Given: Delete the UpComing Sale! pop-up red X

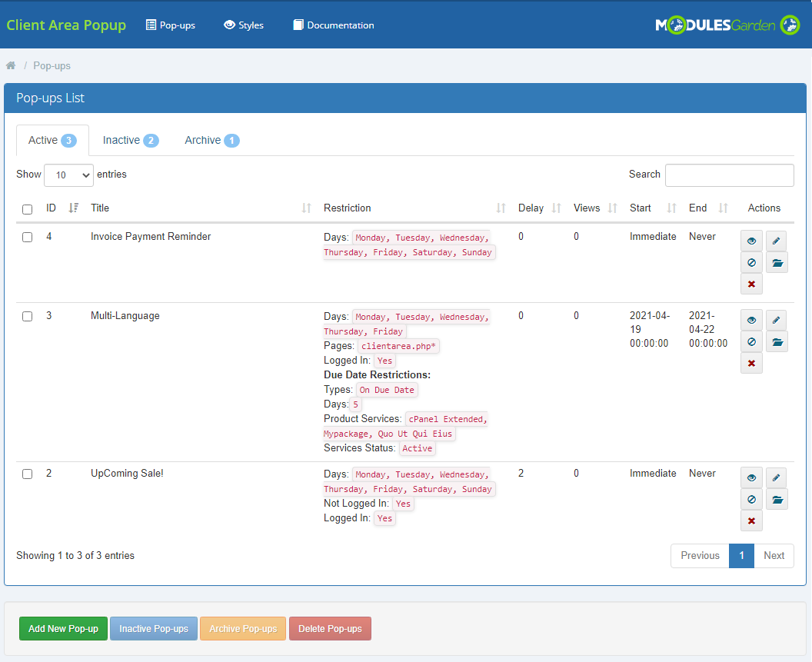Looking at the screenshot, I should click(751, 521).
